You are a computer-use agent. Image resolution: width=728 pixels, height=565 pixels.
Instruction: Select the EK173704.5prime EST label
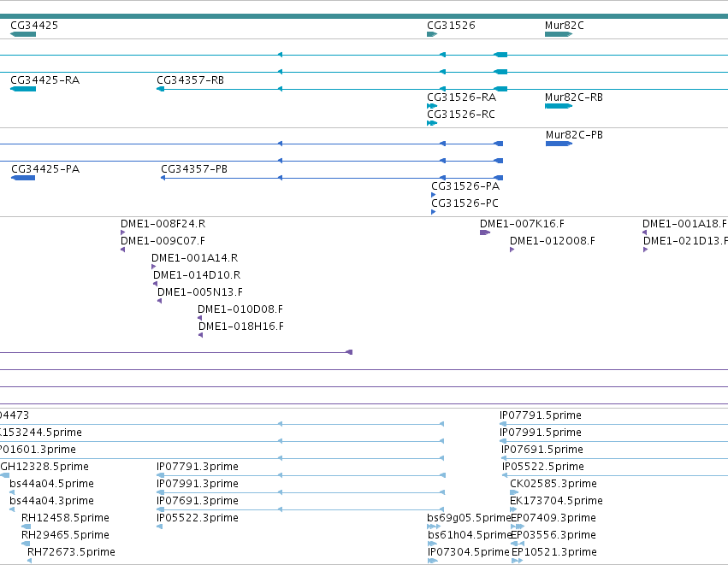(556, 502)
